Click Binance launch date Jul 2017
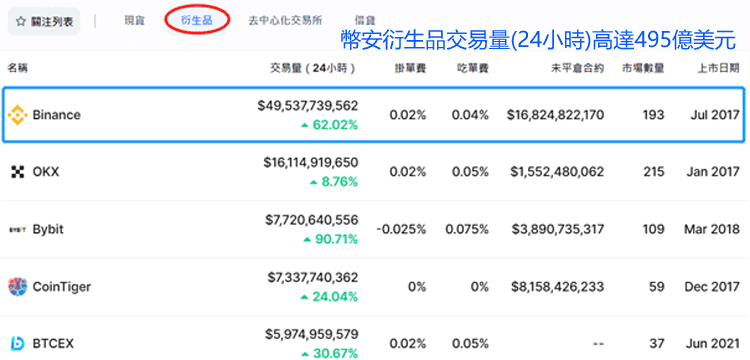The height and width of the screenshot is (360, 750). [x=715, y=115]
